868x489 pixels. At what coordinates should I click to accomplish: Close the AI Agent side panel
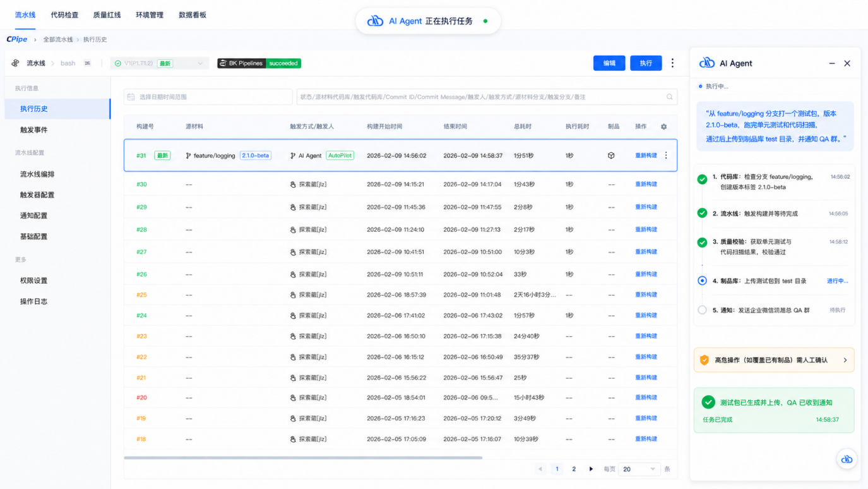point(847,63)
